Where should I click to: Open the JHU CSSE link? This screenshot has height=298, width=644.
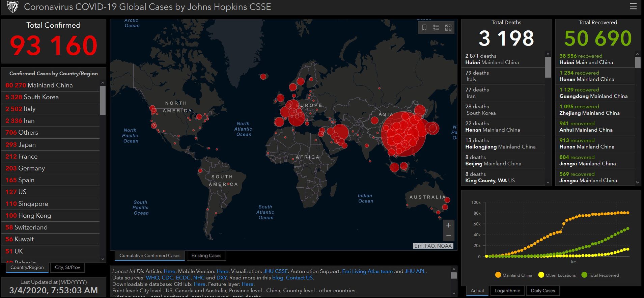pyautogui.click(x=276, y=271)
